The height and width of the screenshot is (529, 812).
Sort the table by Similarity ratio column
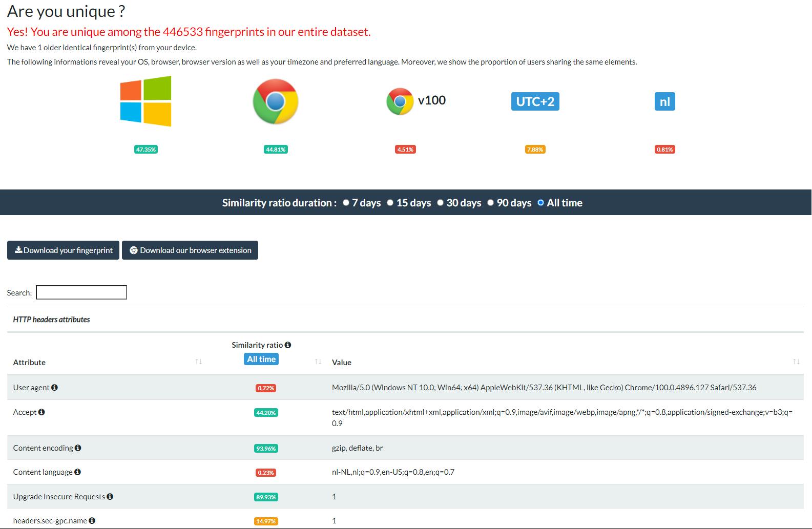click(318, 362)
